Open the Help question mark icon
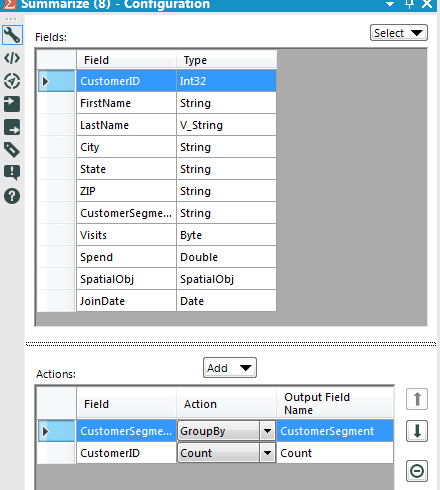The height and width of the screenshot is (490, 440). (12, 196)
